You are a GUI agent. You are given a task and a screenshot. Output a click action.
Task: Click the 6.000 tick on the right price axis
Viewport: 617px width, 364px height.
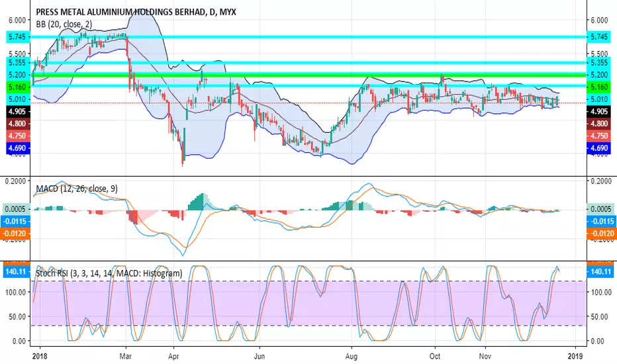598,20
